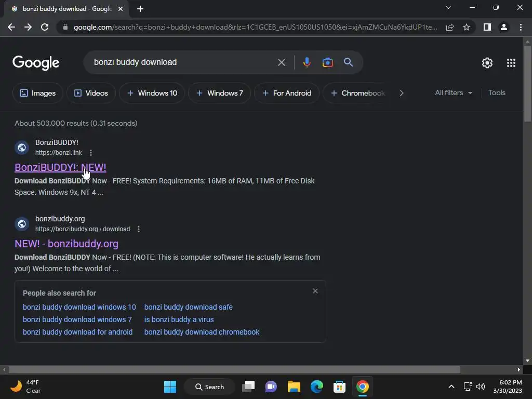Image resolution: width=532 pixels, height=399 pixels.
Task: Close the bonzi buddy download tab
Action: (x=121, y=9)
